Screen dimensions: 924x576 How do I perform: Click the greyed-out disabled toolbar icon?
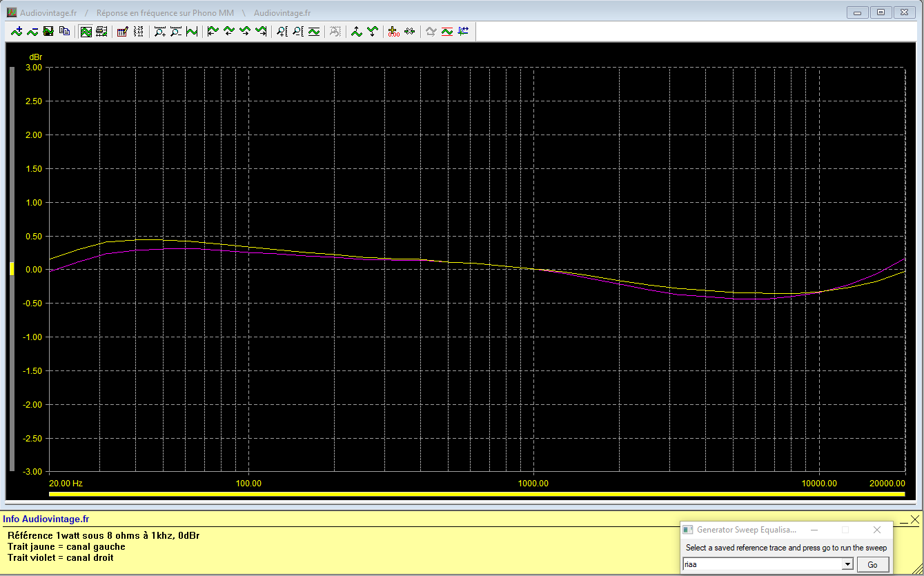(335, 31)
